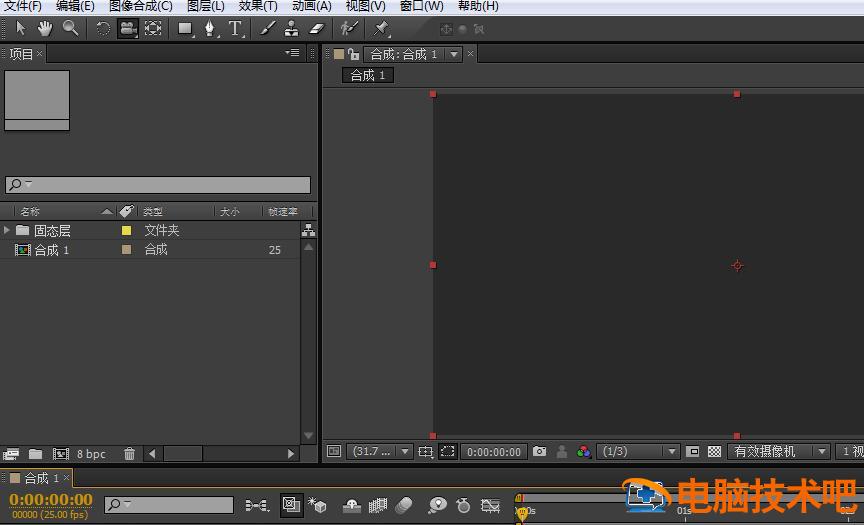Open the magnification ratio dropdown (31.7)
The height and width of the screenshot is (525, 864).
pyautogui.click(x=380, y=452)
